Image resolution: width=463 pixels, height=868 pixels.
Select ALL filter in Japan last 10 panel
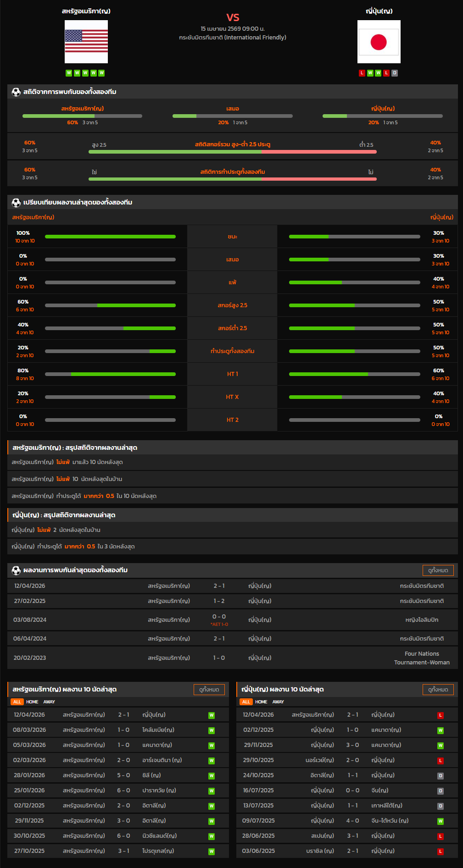[246, 702]
